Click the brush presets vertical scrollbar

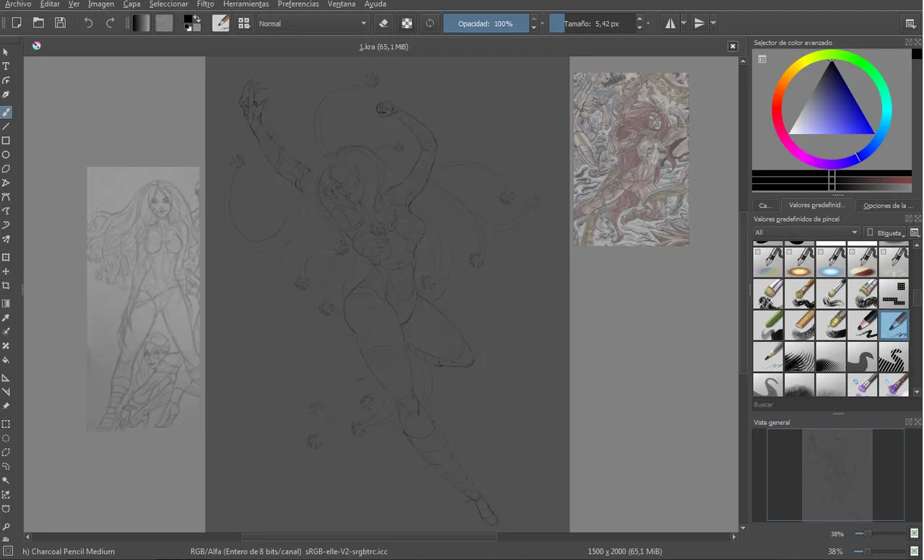click(x=918, y=297)
